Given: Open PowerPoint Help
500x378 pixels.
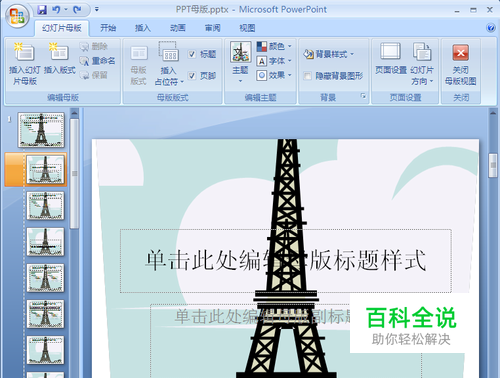Looking at the screenshot, I should point(491,28).
